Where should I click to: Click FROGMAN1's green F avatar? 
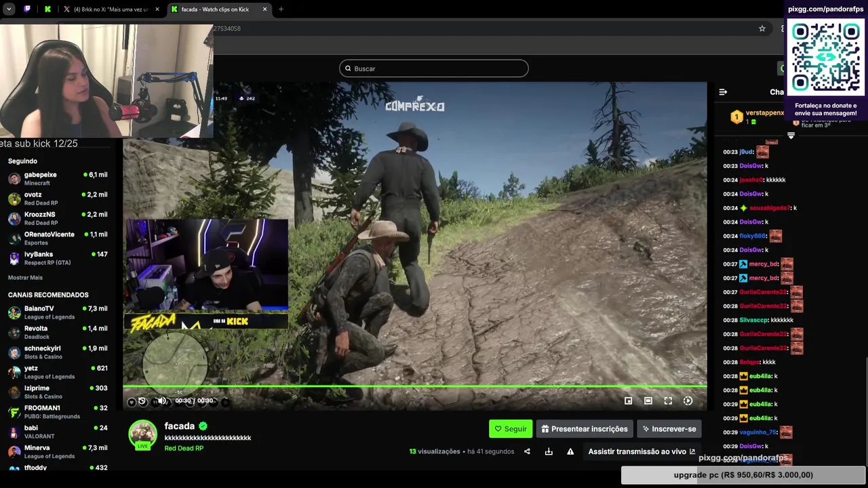click(14, 412)
